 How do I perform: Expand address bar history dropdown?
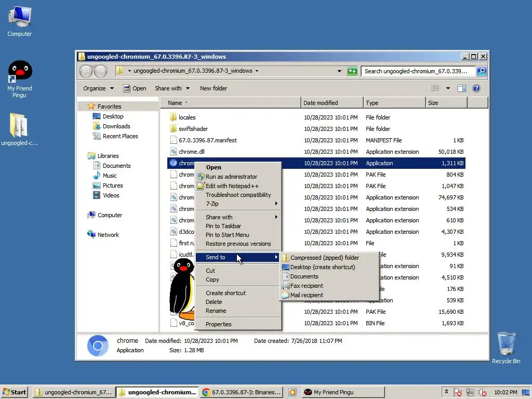click(x=339, y=71)
